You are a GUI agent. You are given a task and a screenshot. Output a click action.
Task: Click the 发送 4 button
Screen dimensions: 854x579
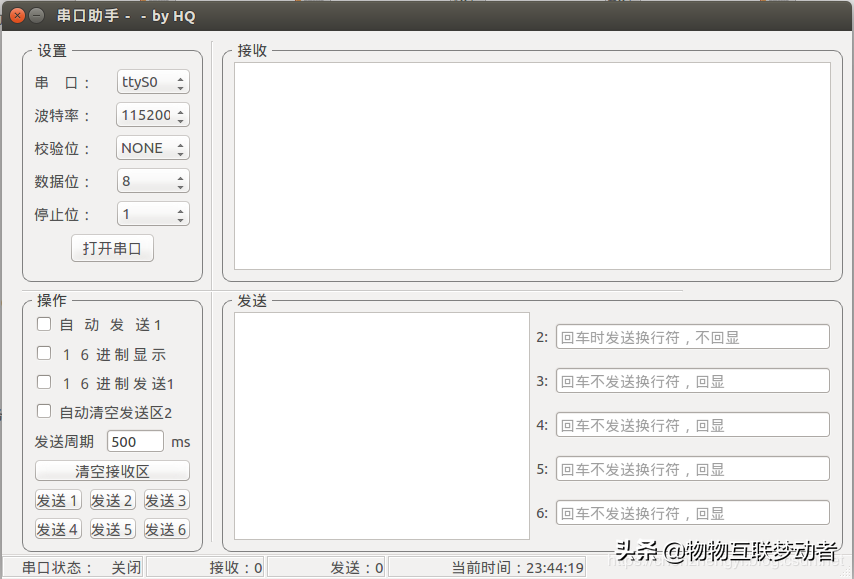coord(58,529)
